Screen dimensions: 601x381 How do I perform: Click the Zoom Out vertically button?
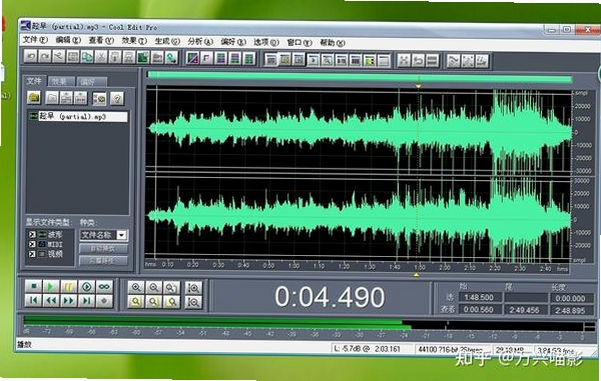point(193,302)
